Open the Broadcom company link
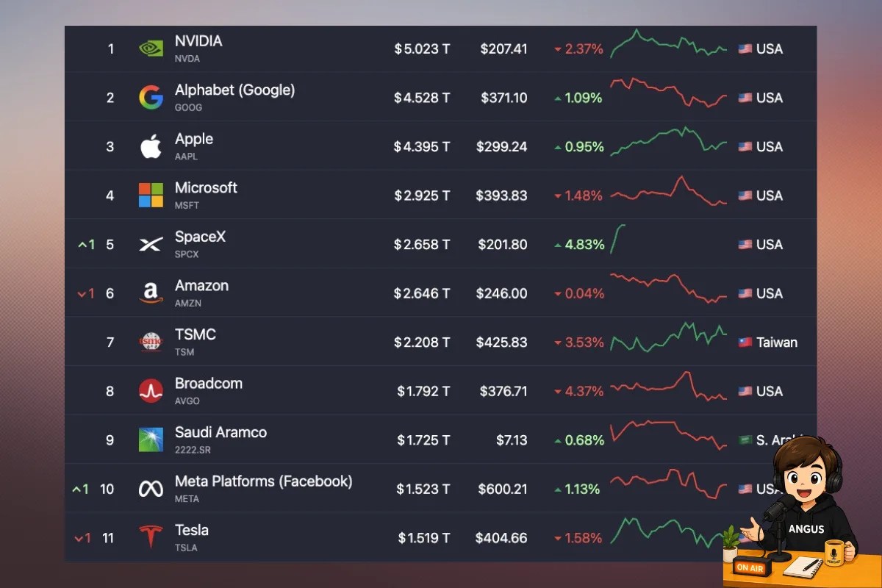 [209, 383]
